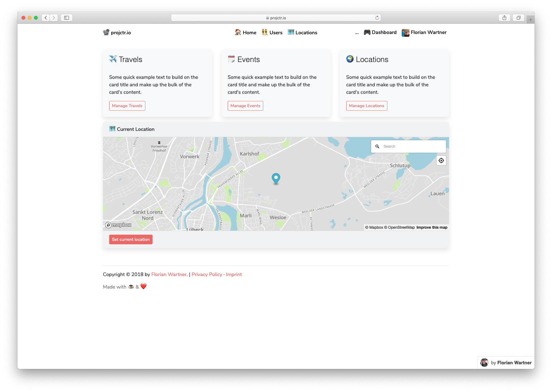Click the geolocate crosshair button on the map
The width and height of the screenshot is (552, 392).
point(441,160)
